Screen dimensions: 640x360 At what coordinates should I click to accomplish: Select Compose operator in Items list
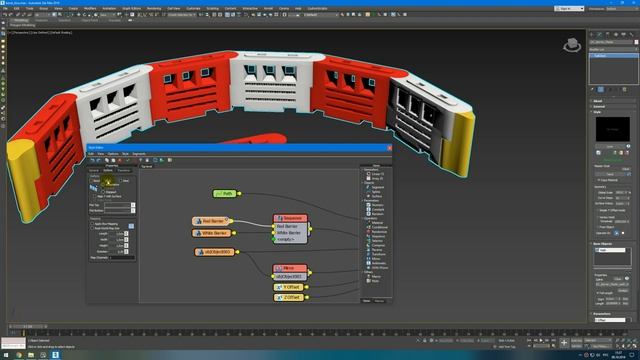click(x=375, y=245)
